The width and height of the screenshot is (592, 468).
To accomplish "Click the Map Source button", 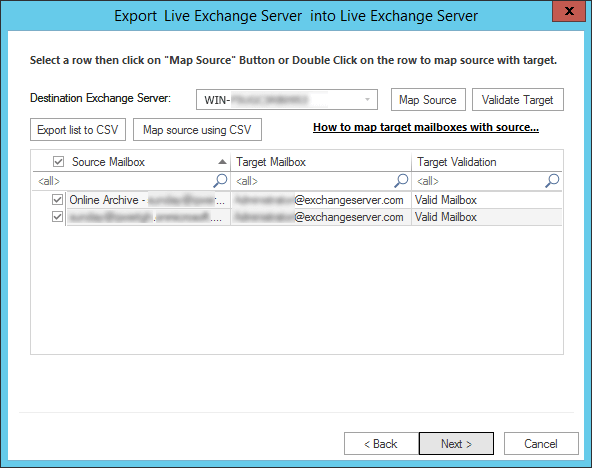I will pos(428,100).
